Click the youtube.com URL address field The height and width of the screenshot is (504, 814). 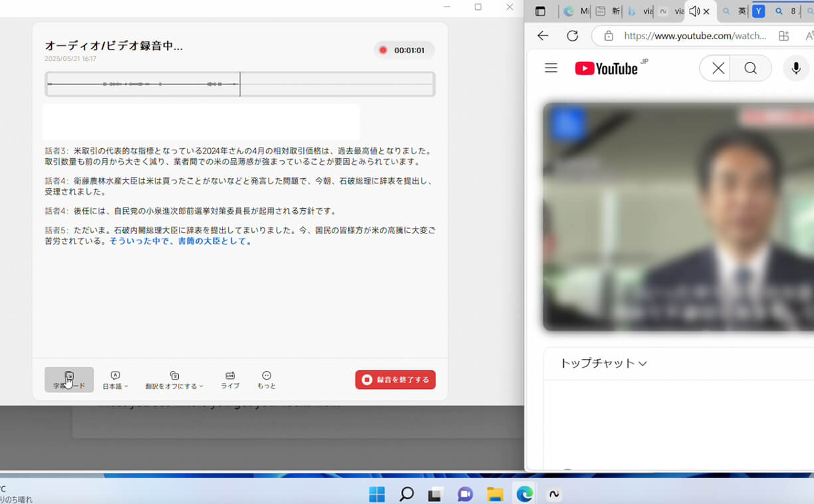(x=695, y=36)
